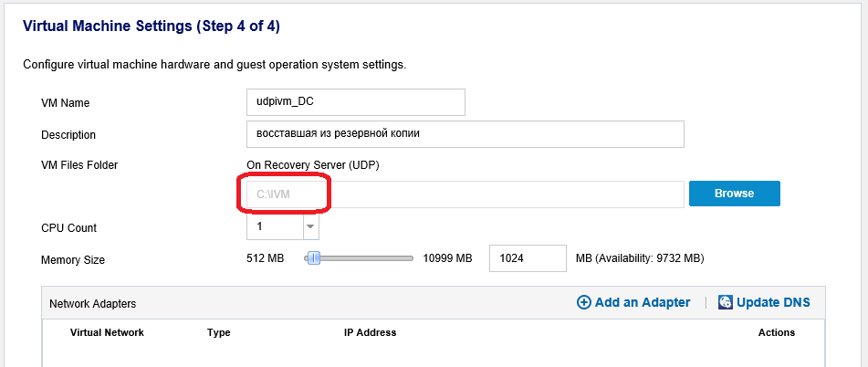Click the memory size value box 1024

pos(528,258)
